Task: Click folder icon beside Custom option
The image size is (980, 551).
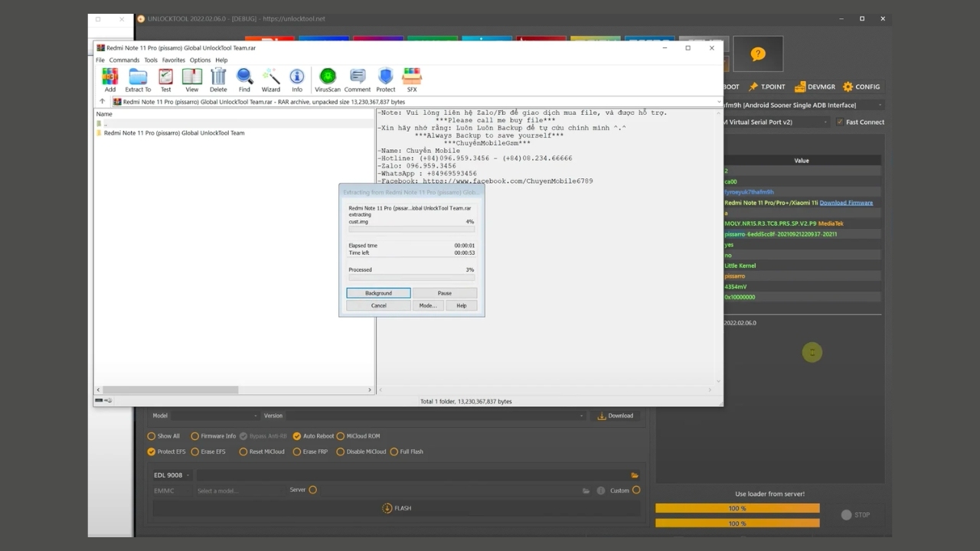Action: (x=586, y=491)
